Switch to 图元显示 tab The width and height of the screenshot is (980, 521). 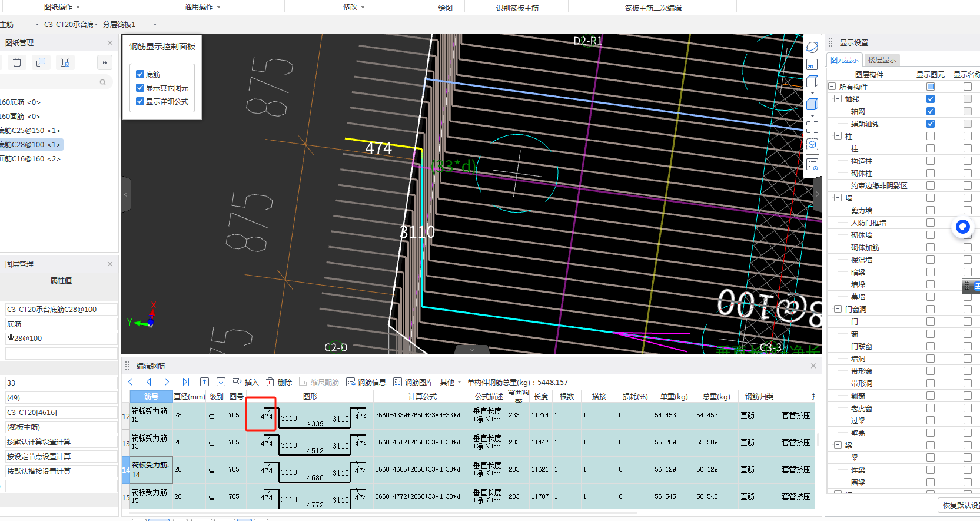click(845, 59)
